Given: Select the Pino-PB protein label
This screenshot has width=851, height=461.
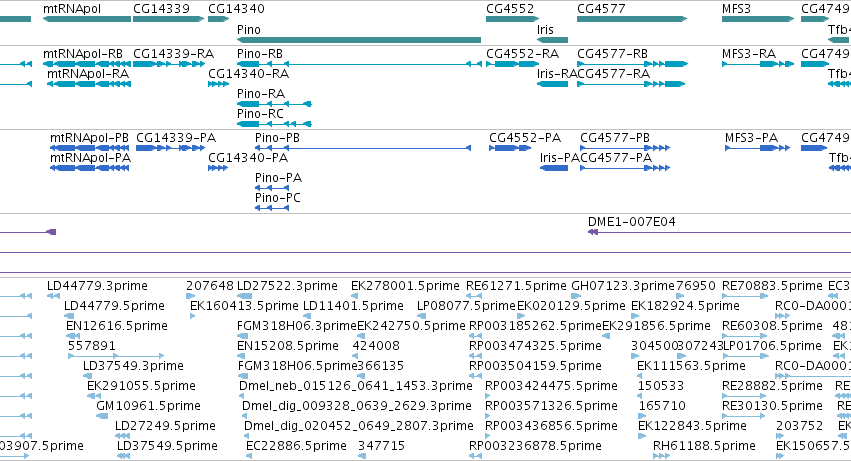Looking at the screenshot, I should 277,138.
